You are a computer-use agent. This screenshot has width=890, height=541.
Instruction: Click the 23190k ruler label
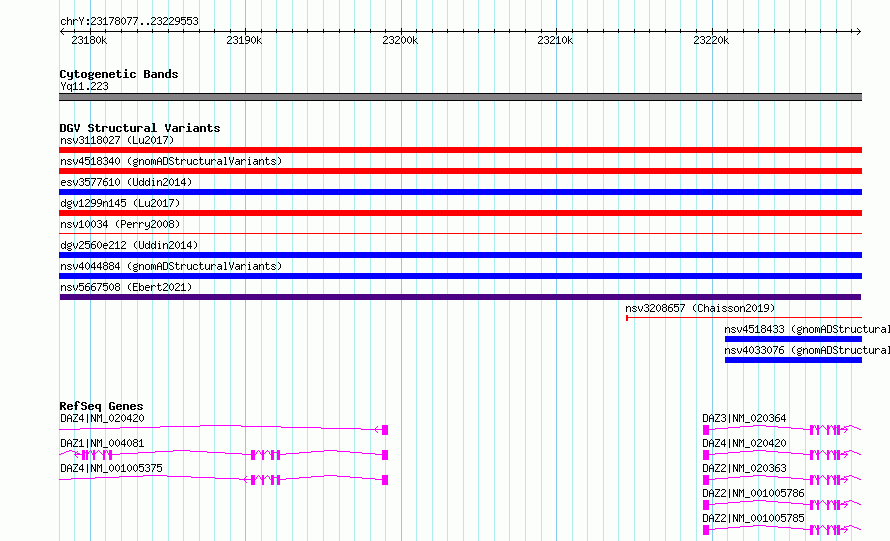[x=244, y=40]
